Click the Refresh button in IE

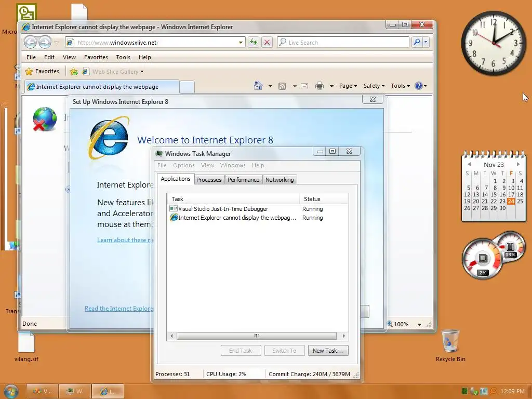coord(254,43)
